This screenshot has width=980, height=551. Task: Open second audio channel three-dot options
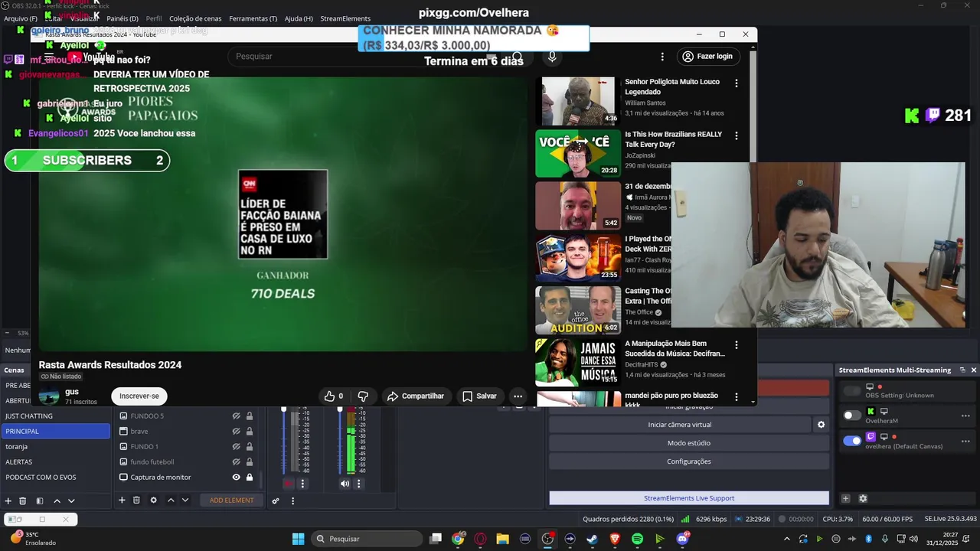pyautogui.click(x=358, y=484)
